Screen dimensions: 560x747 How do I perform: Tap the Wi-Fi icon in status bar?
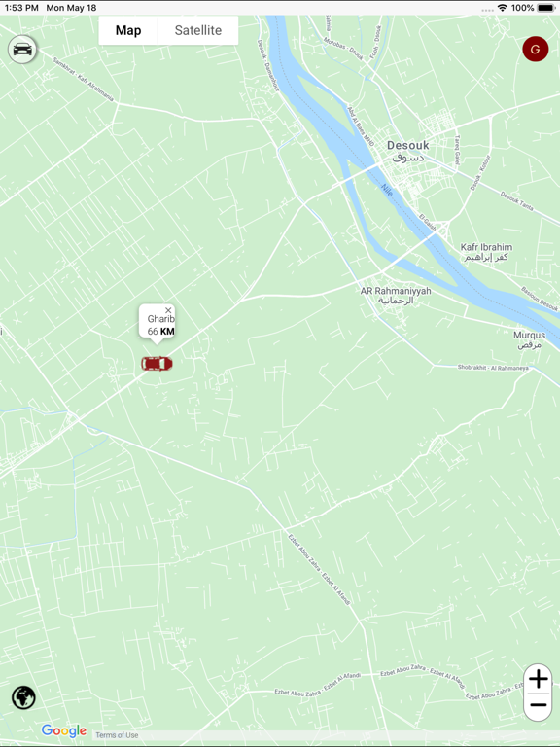pyautogui.click(x=503, y=8)
